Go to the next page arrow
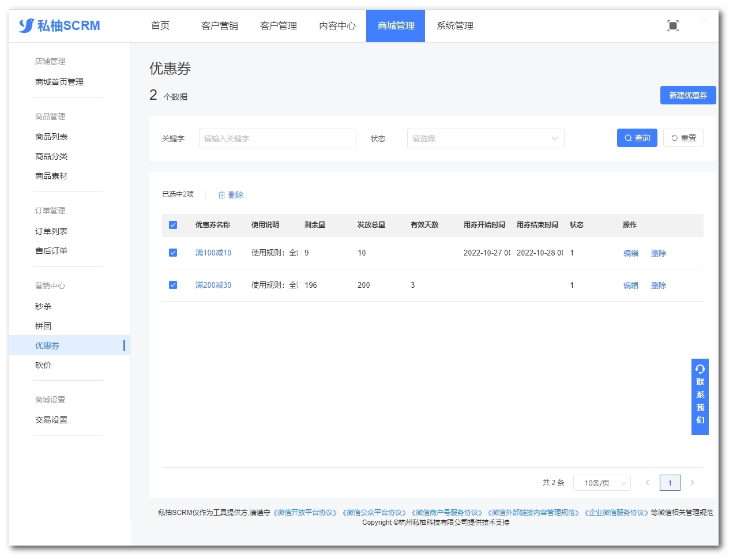 692,483
